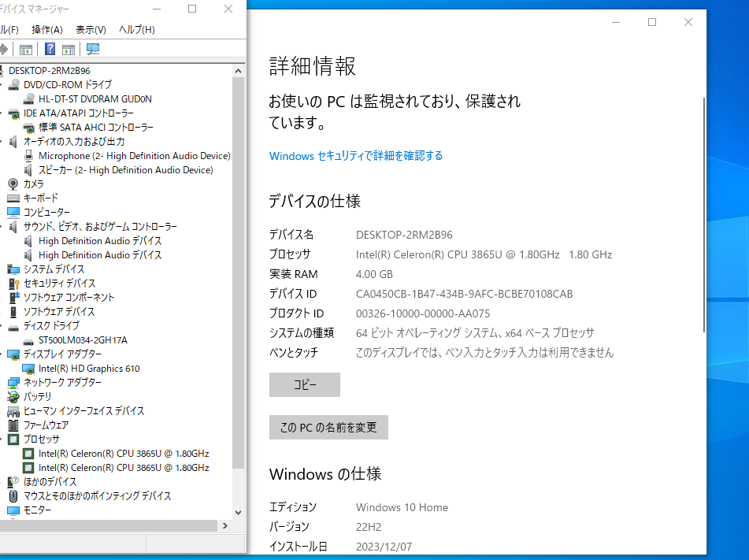Click the プロダクト ID value 00326-10000-00000-AA075

[x=423, y=313]
